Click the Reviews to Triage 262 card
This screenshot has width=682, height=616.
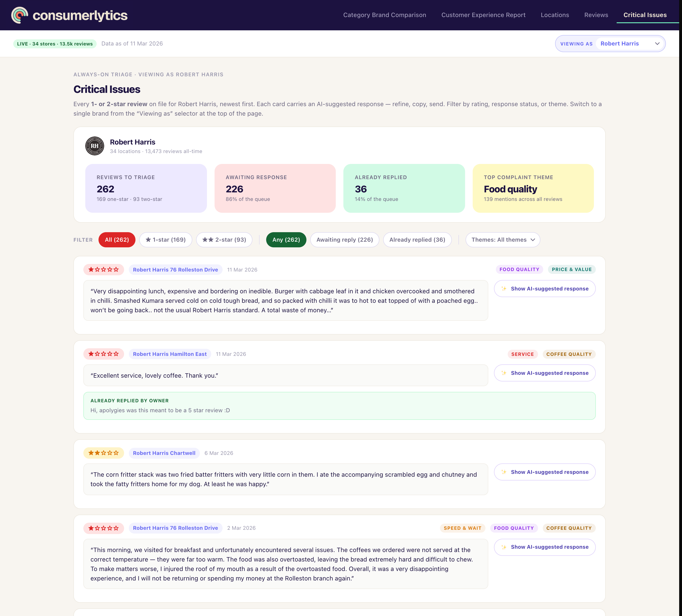(146, 188)
